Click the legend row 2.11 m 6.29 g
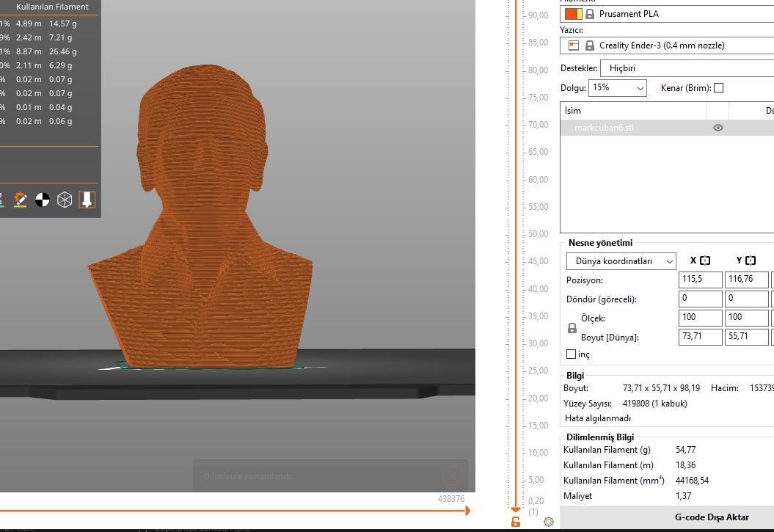774x532 pixels. pyautogui.click(x=44, y=65)
